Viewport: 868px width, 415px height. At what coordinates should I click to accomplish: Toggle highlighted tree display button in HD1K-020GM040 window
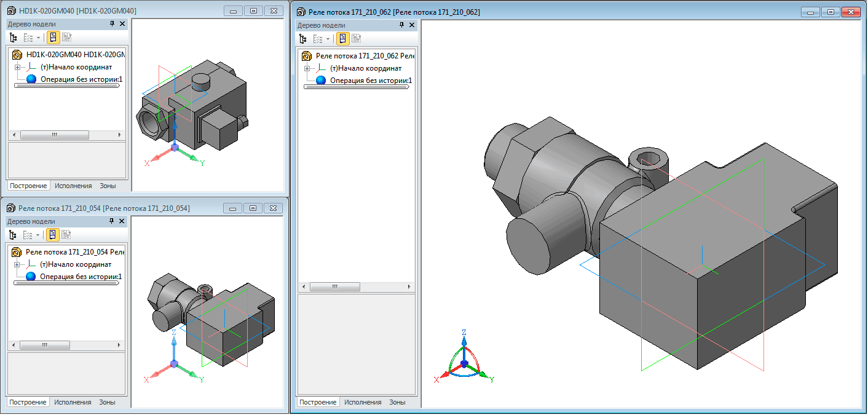(53, 38)
